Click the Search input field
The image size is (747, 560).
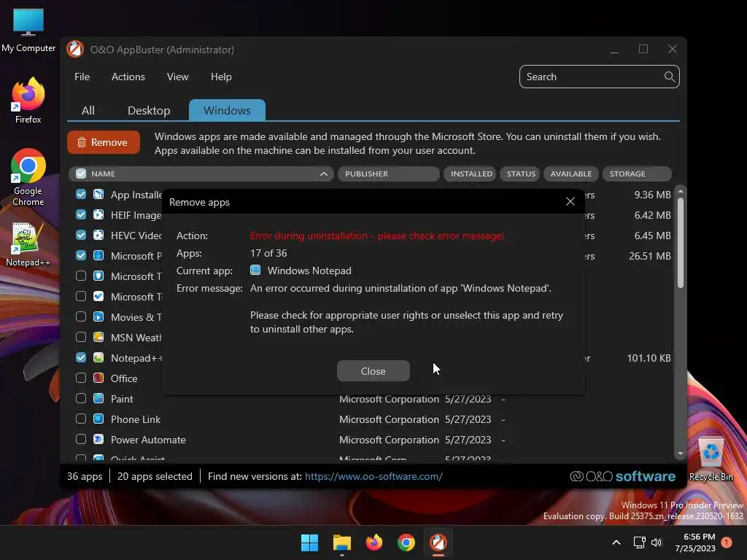point(600,77)
